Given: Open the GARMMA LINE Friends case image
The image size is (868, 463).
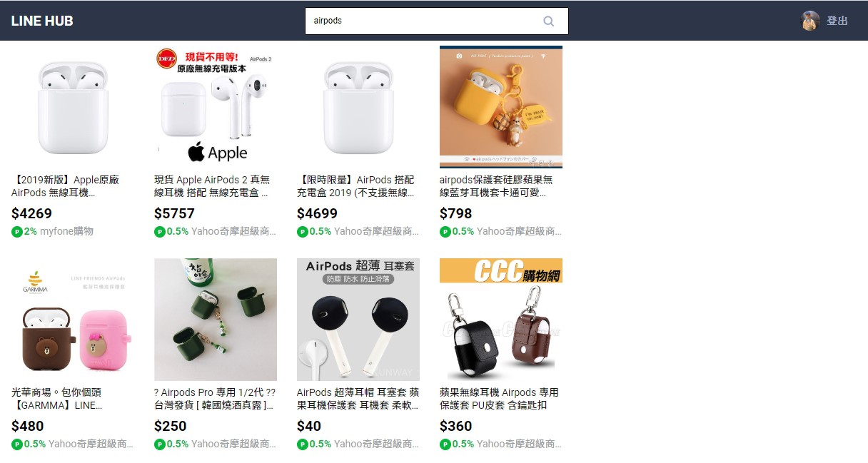Looking at the screenshot, I should click(73, 320).
